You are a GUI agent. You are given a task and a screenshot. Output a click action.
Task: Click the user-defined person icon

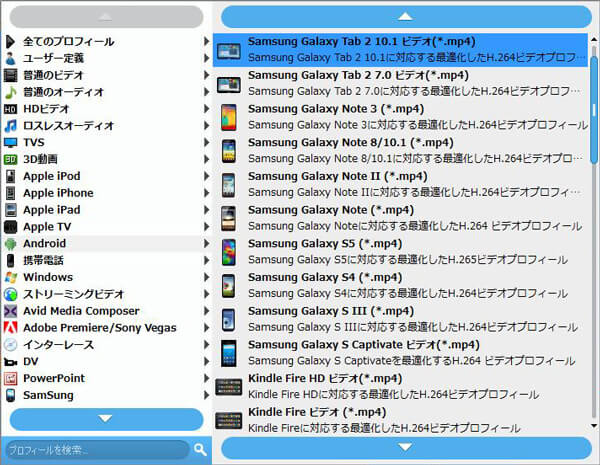click(x=10, y=58)
